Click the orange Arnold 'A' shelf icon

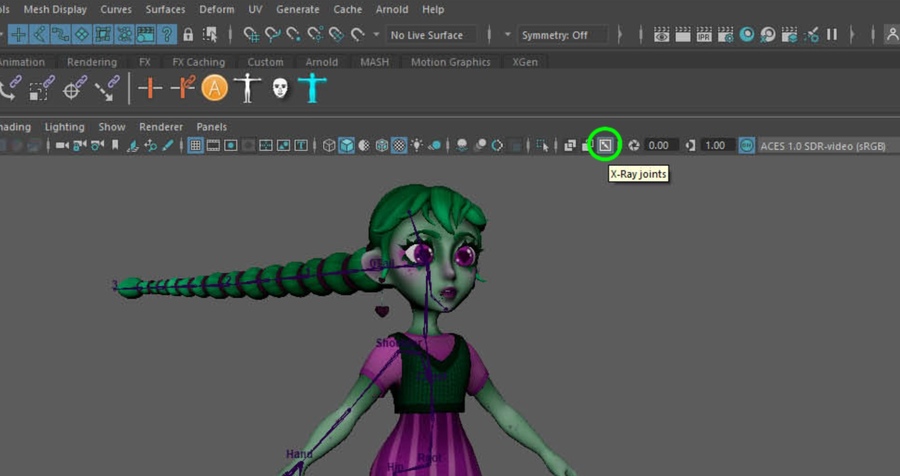pyautogui.click(x=215, y=89)
